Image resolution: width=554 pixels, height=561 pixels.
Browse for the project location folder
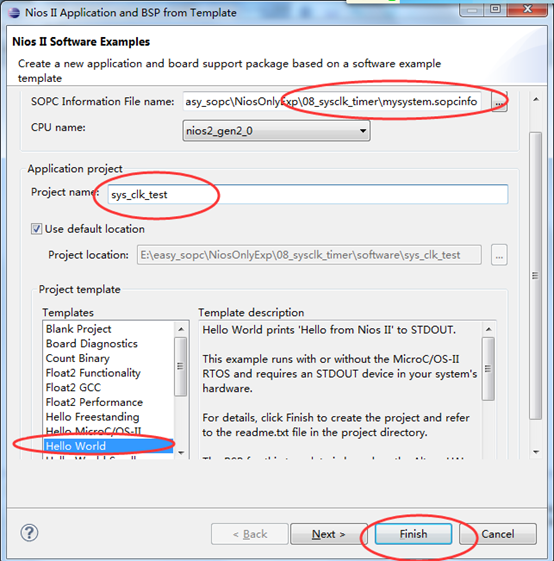click(x=499, y=255)
